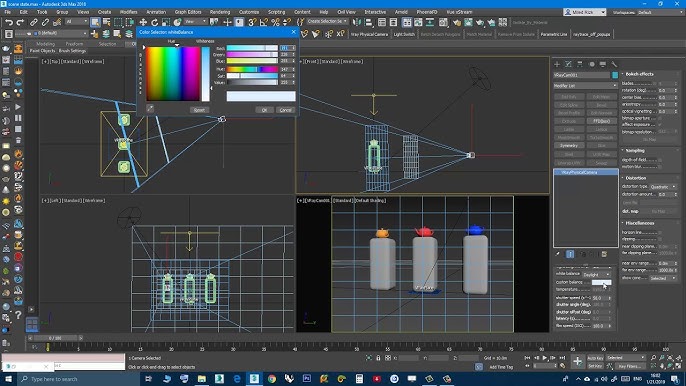
Task: Click Configure Modifier Sets icon
Action: point(604,254)
